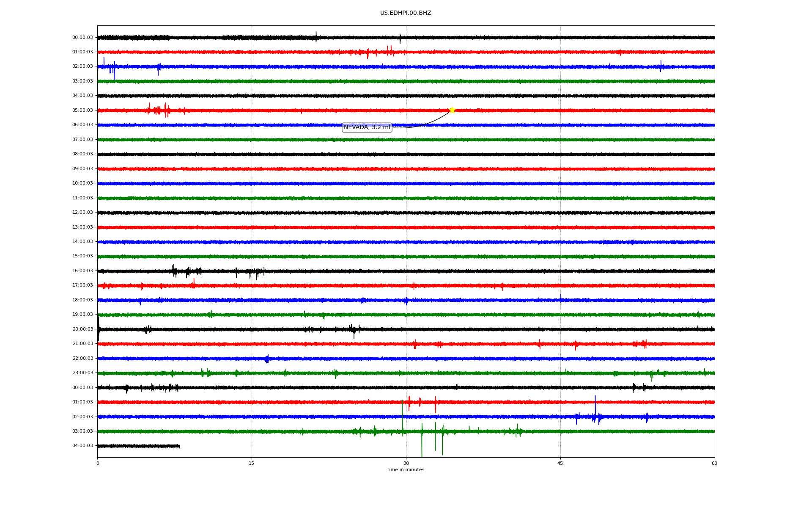Click the 60 tick on the x-axis
812x508 pixels.
pos(714,463)
